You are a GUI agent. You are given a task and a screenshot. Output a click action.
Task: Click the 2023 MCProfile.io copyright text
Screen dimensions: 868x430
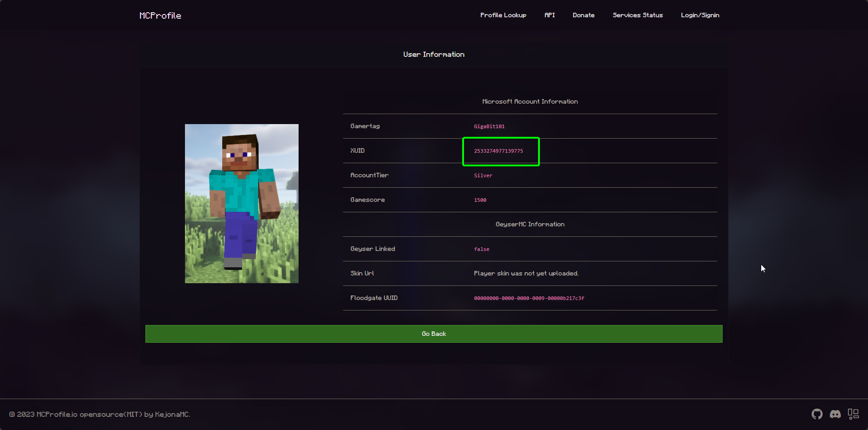100,414
